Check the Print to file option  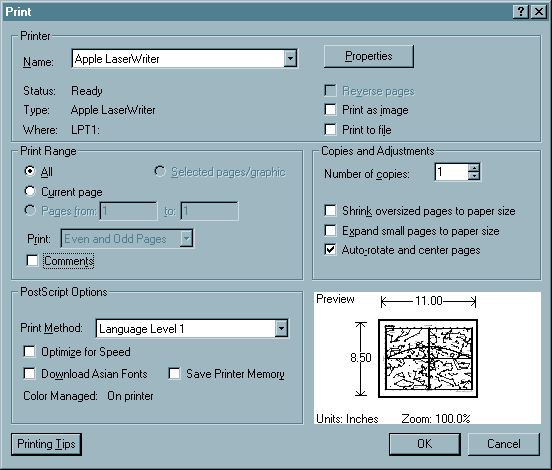click(x=330, y=129)
